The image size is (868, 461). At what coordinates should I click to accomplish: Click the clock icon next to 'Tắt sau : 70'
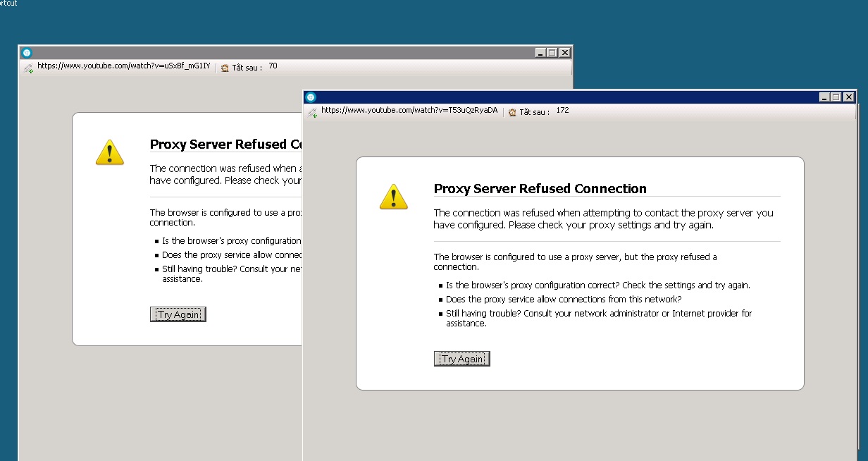click(x=225, y=68)
